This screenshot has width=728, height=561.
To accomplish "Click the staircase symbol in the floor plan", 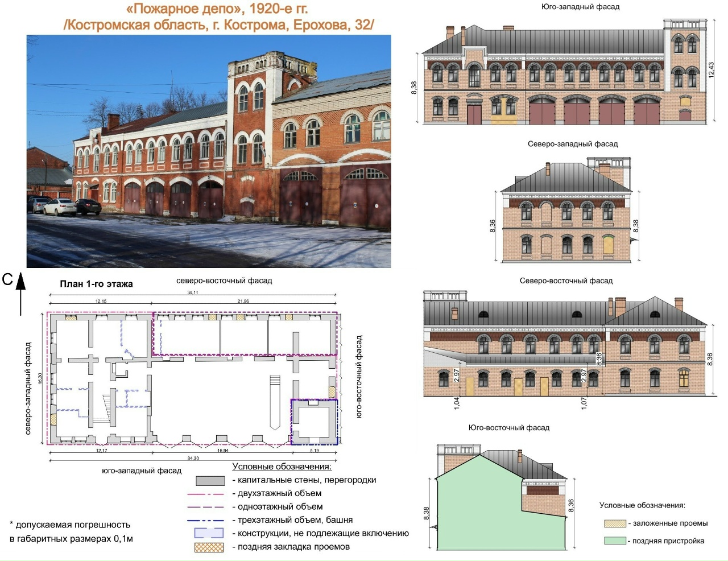I will (x=101, y=408).
